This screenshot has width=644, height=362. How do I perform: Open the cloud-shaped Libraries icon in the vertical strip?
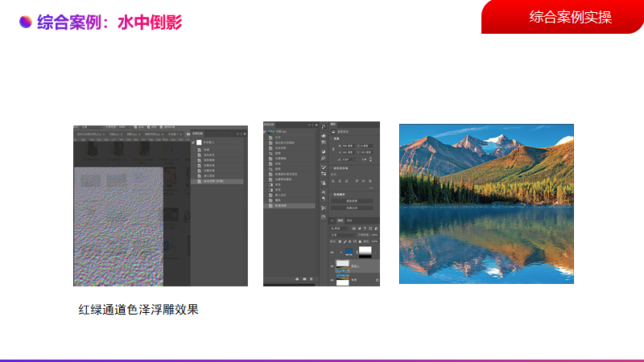(324, 136)
